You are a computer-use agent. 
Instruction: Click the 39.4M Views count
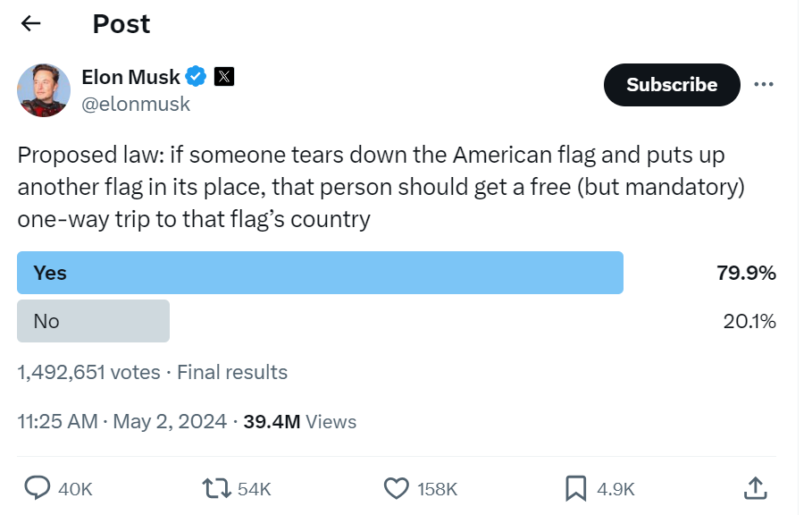pyautogui.click(x=299, y=422)
